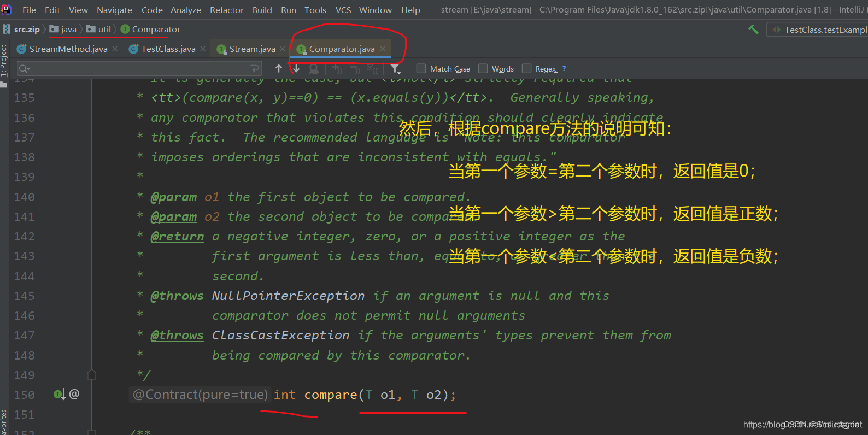868x435 pixels.
Task: Open the Code menu
Action: (152, 10)
